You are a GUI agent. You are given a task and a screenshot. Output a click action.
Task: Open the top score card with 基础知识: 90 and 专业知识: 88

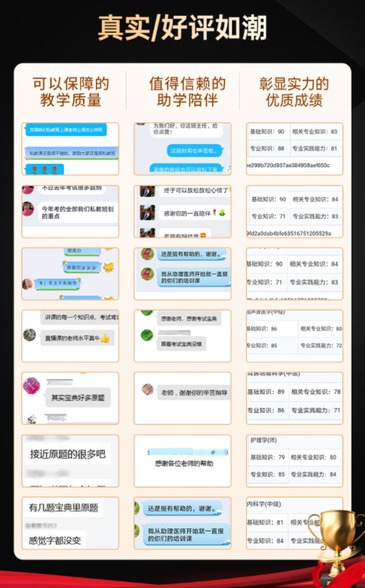pyautogui.click(x=295, y=149)
